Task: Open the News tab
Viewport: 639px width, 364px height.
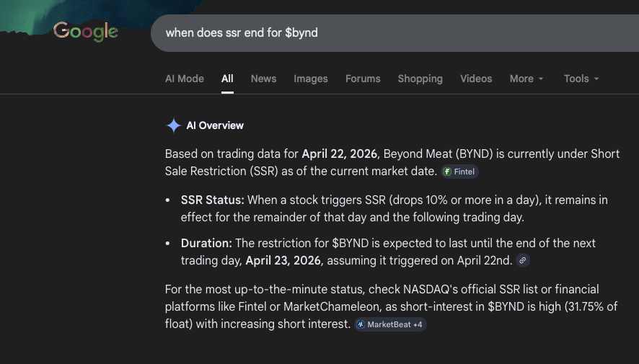Action: 263,79
